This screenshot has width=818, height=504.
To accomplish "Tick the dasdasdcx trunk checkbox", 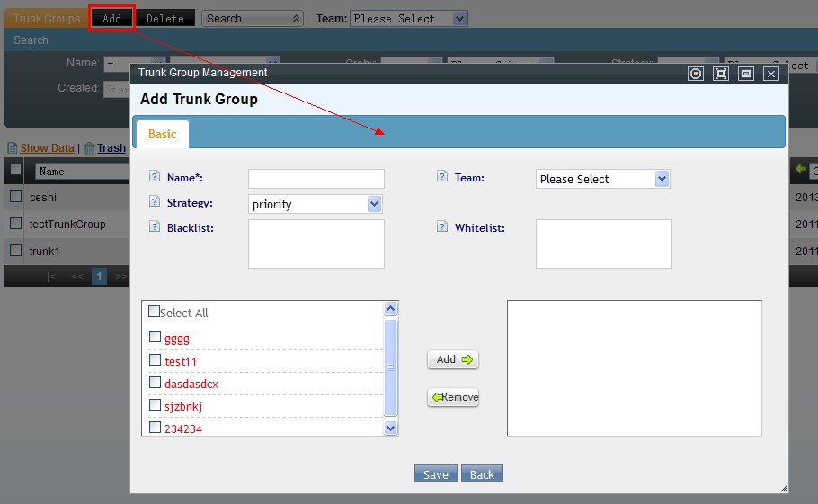I will [155, 382].
